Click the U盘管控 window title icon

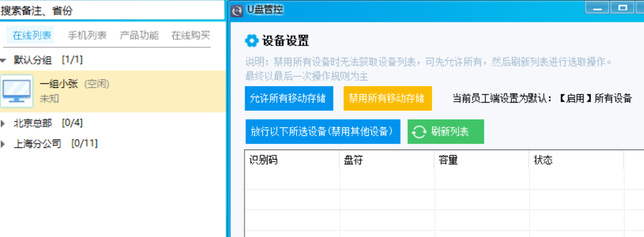coord(237,9)
